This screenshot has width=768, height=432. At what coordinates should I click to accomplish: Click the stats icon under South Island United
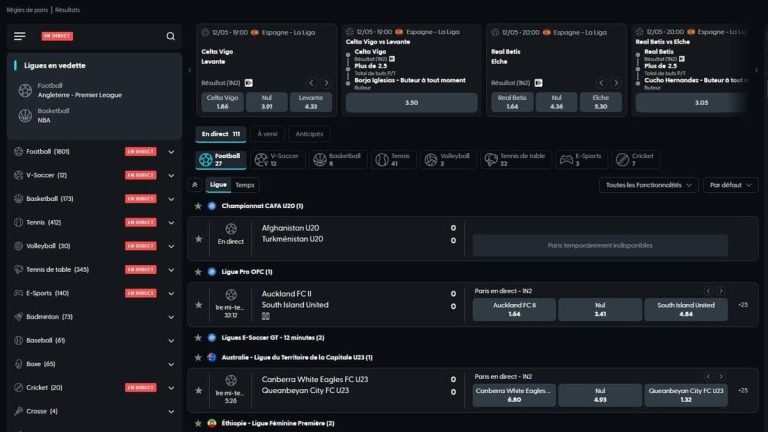point(265,316)
